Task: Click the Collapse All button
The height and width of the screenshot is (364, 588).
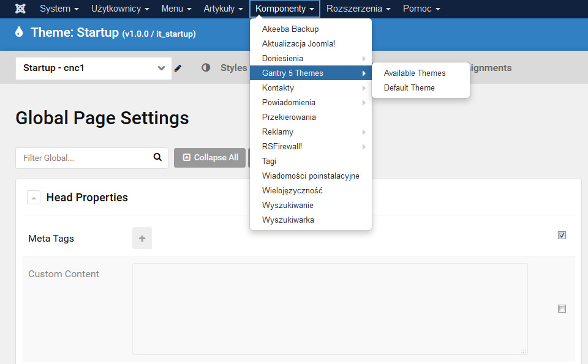Action: pos(209,158)
